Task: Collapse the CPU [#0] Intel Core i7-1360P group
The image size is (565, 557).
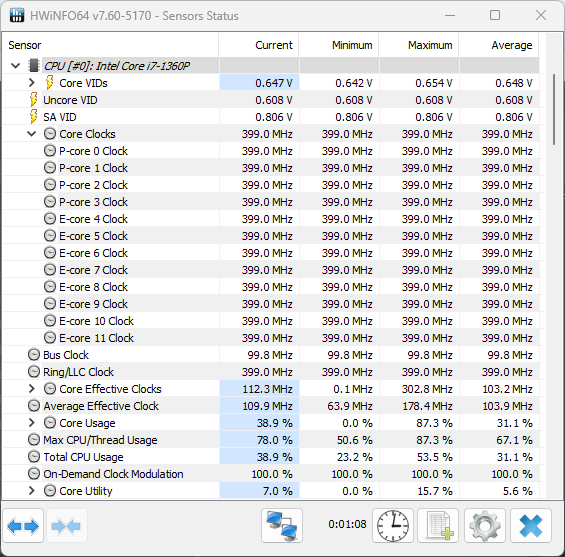Action: [15, 66]
